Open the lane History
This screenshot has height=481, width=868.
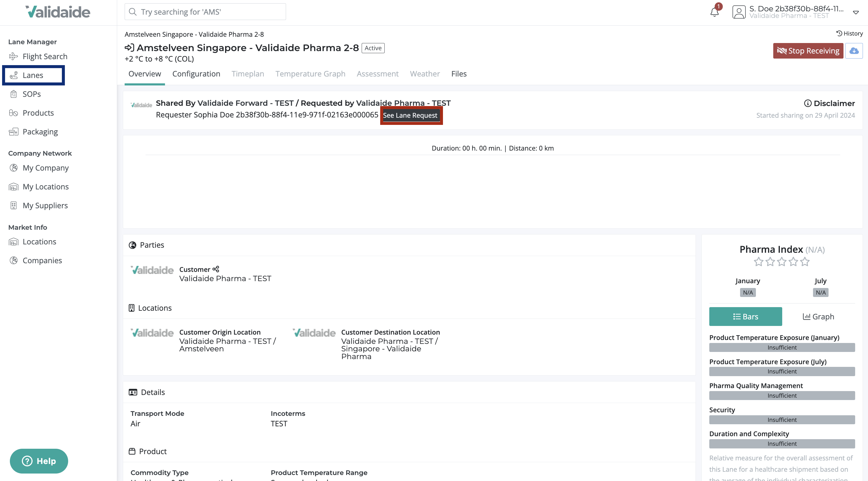849,33
